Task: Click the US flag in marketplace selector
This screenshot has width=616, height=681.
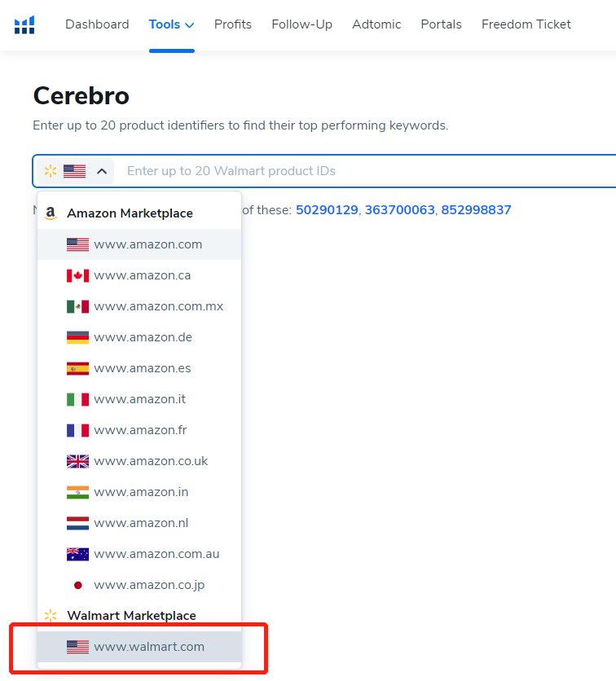Action: (74, 171)
